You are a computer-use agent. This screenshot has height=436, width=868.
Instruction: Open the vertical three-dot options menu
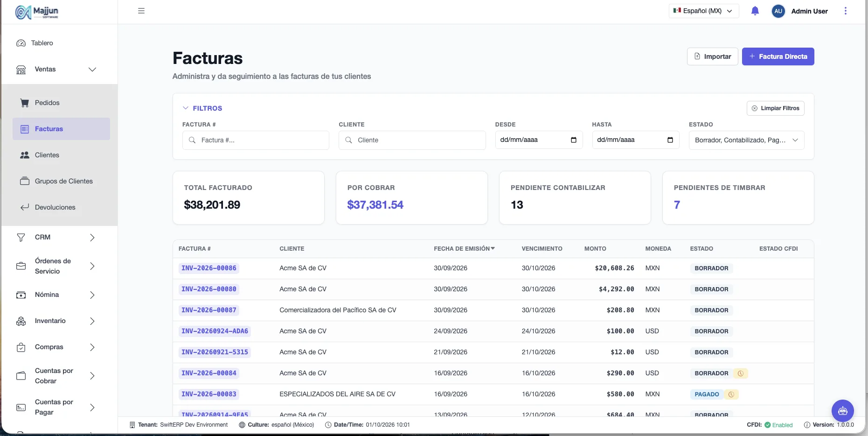click(845, 11)
